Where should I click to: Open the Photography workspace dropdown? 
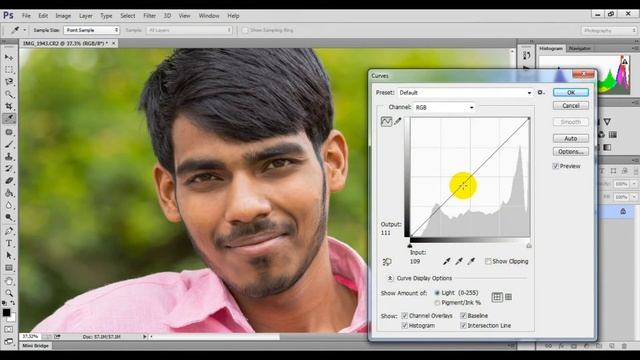tap(609, 31)
